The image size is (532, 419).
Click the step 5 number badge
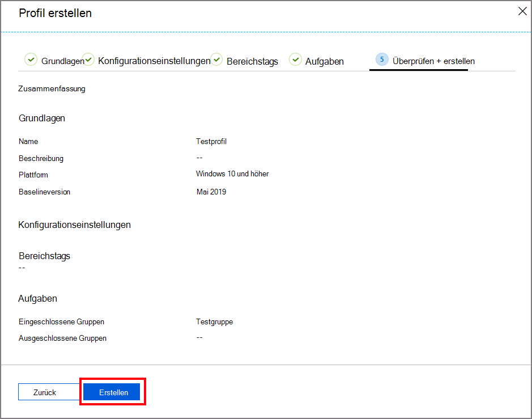pos(382,60)
